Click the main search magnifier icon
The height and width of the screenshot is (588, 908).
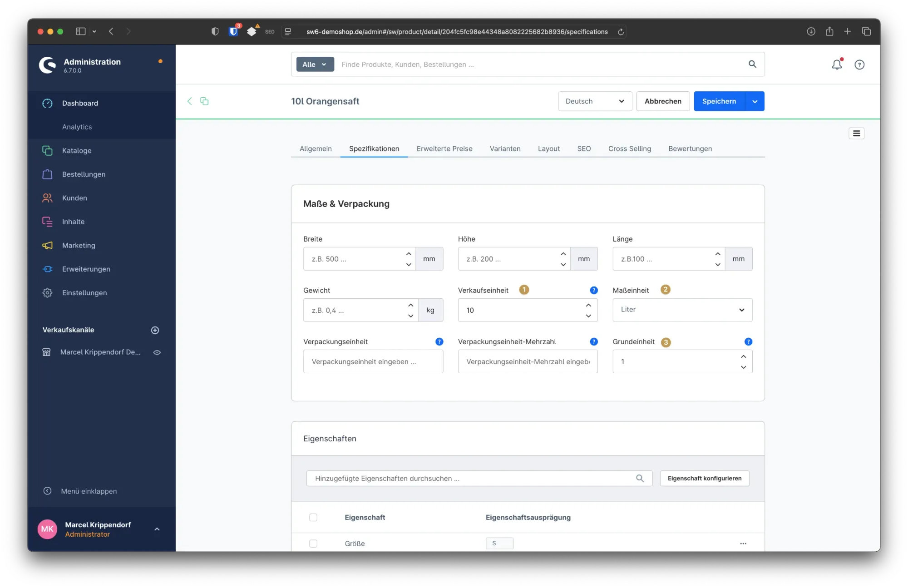tap(752, 64)
